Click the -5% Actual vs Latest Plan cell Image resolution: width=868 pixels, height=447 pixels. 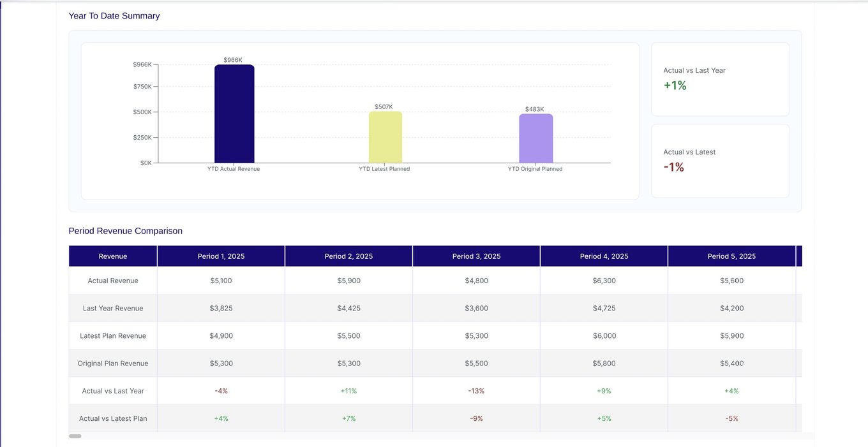(732, 419)
